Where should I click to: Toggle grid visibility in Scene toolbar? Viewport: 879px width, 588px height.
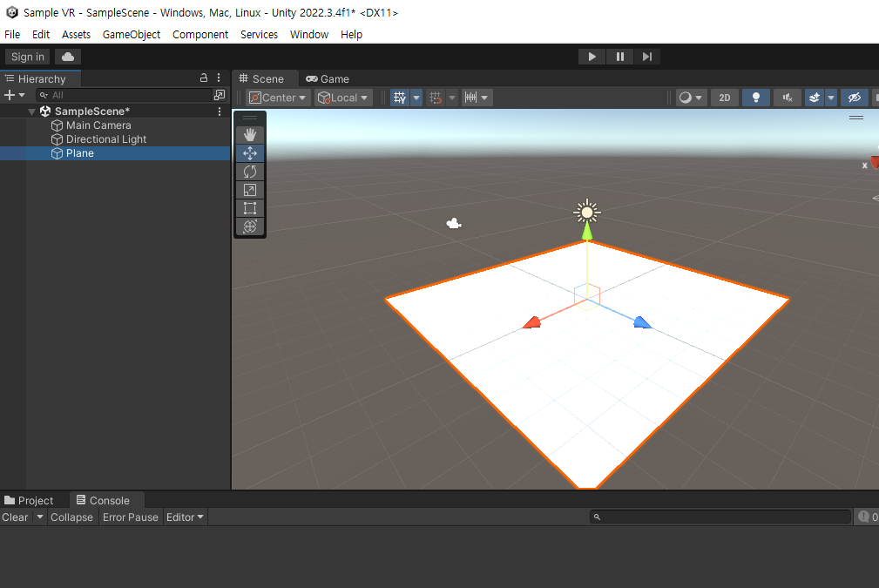pyautogui.click(x=400, y=98)
